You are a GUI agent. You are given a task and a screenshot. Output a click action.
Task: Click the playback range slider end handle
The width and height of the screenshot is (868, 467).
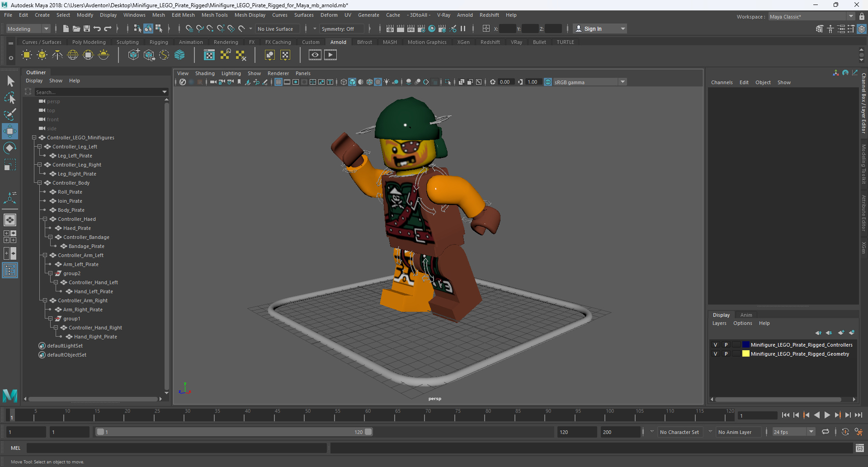pos(368,432)
